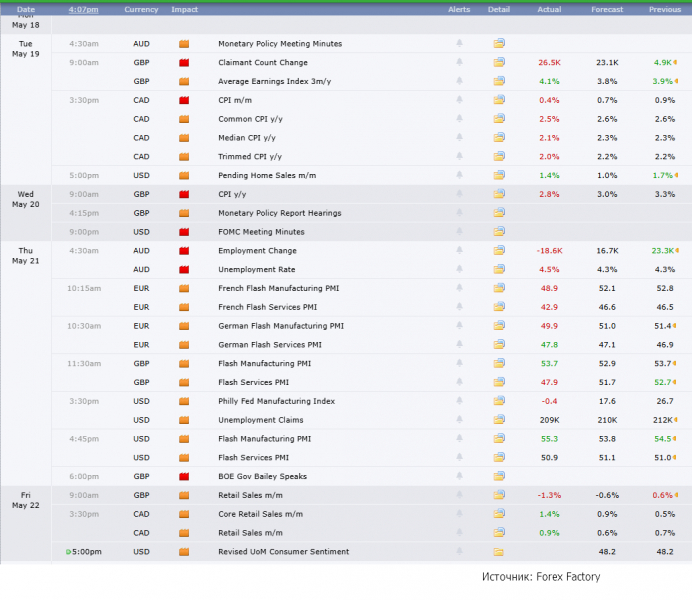The width and height of the screenshot is (692, 600).
Task: Open detail folder for Monetary Policy Meeting Minutes
Action: click(499, 43)
